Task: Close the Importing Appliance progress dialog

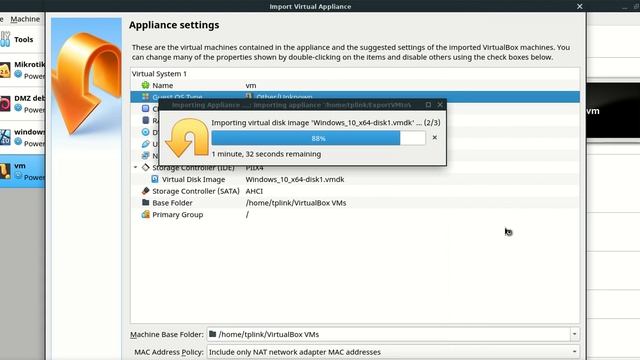Action: (x=440, y=105)
